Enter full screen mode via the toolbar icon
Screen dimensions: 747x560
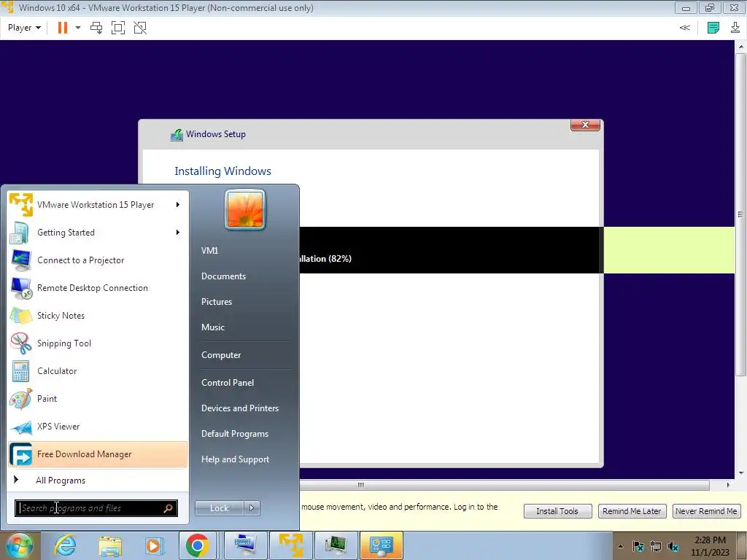[117, 28]
